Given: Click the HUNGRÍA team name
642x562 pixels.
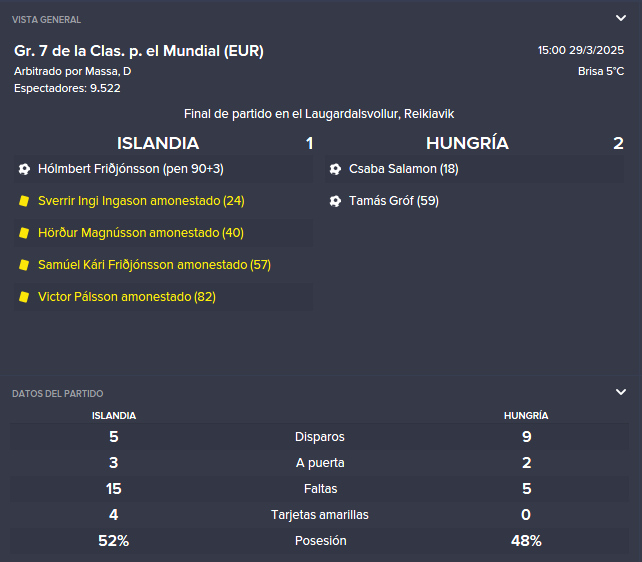Looking at the screenshot, I should 467,143.
